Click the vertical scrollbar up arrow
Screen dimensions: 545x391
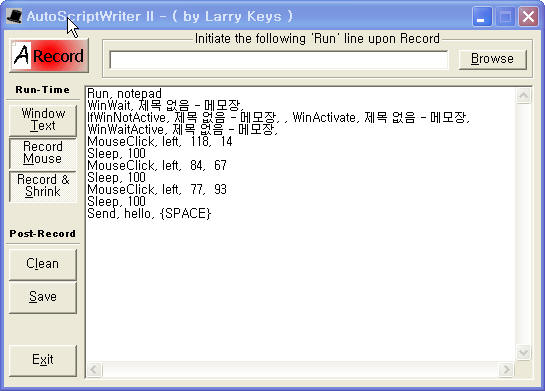point(523,95)
